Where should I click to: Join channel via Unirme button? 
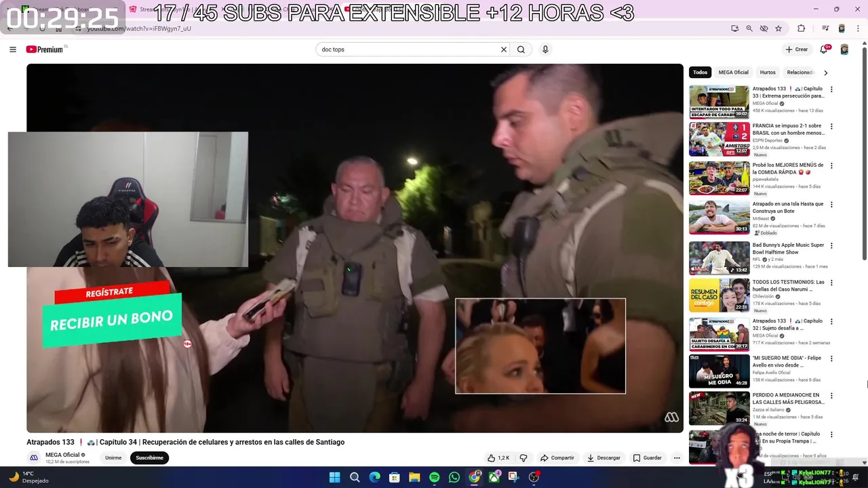[113, 458]
